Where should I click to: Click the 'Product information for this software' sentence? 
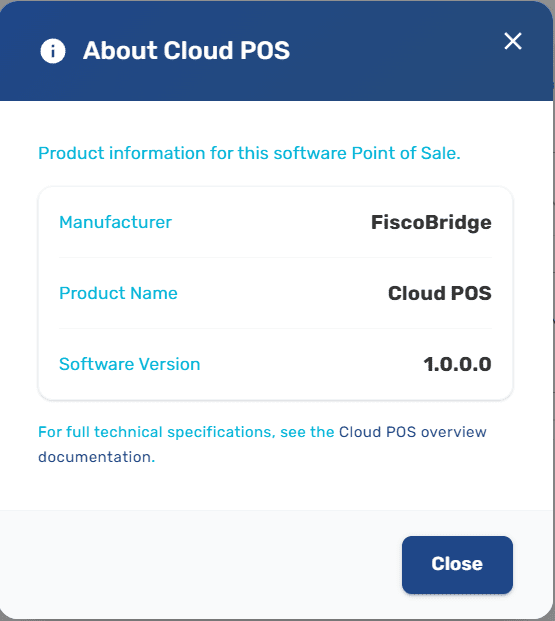pos(249,153)
